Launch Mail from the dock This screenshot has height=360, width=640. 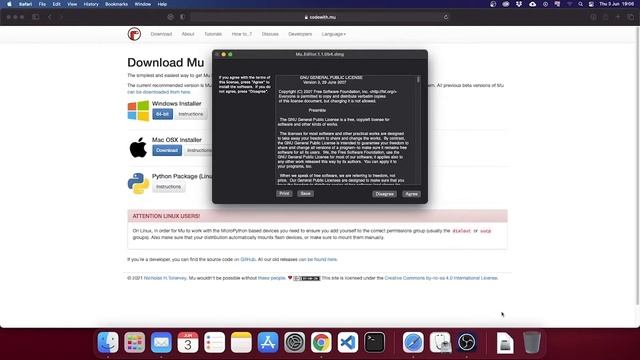point(161,342)
